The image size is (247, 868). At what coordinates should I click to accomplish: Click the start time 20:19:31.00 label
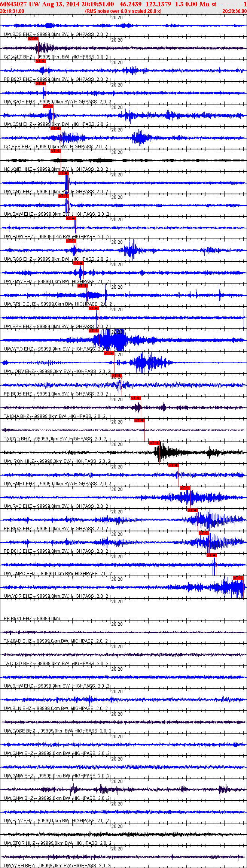12,11
